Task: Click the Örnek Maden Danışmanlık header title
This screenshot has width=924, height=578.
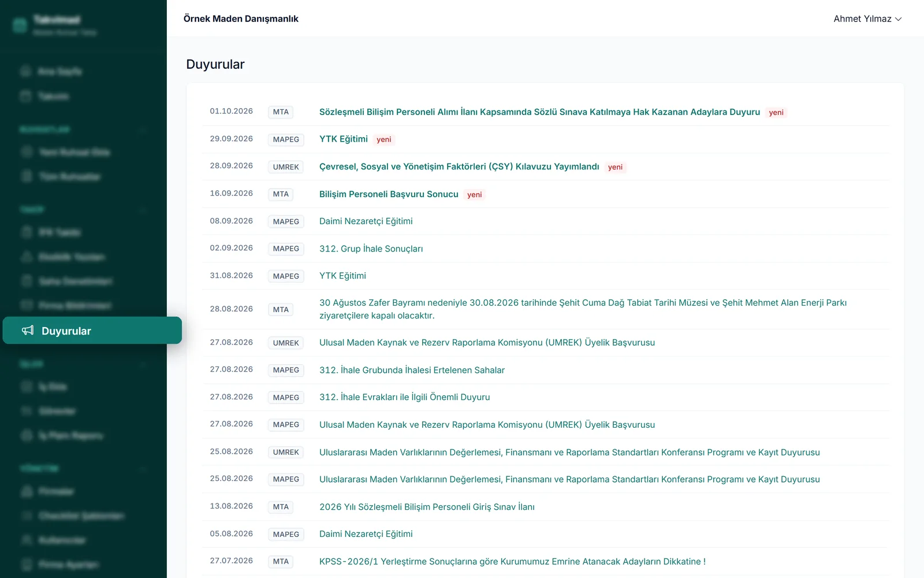Action: (241, 18)
